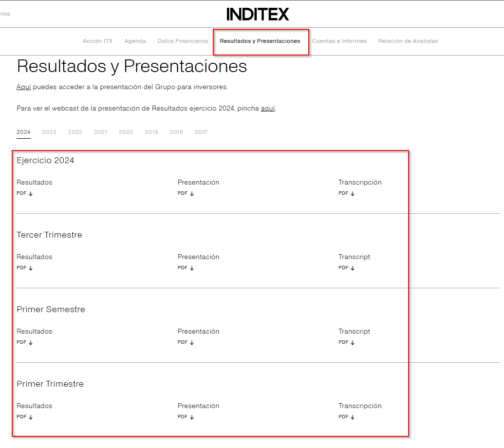The image size is (504, 448).
Task: Click the INDITEX logo
Action: coord(258,14)
